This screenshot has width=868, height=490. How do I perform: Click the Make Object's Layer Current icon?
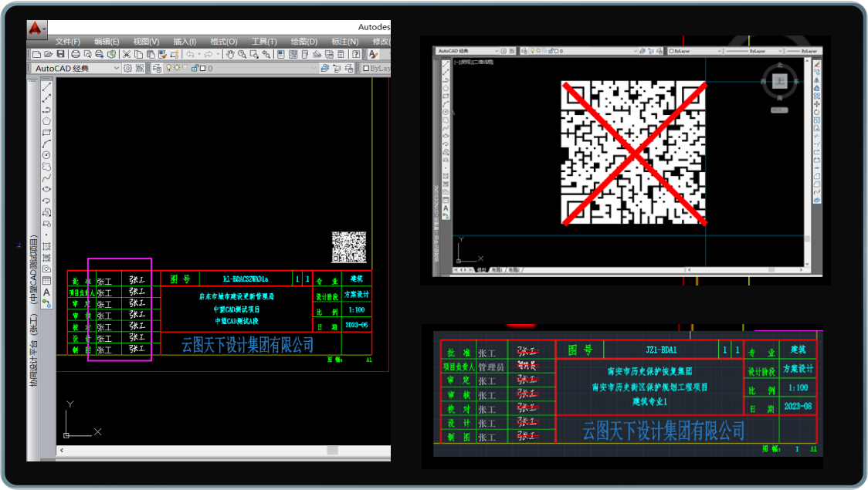point(325,68)
